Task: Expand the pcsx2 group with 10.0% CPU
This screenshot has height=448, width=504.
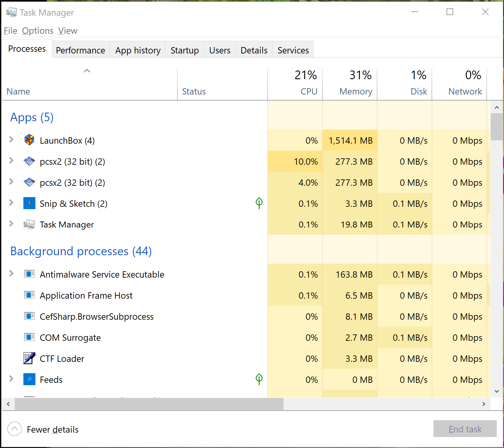Action: [x=11, y=160]
